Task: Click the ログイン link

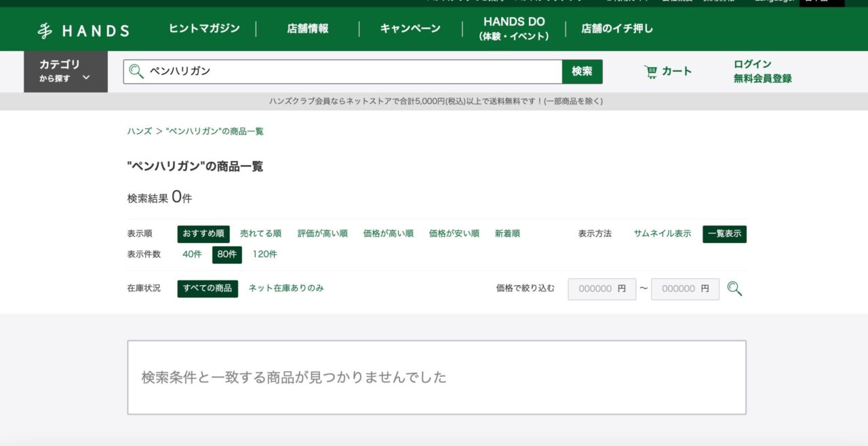Action: pos(753,64)
